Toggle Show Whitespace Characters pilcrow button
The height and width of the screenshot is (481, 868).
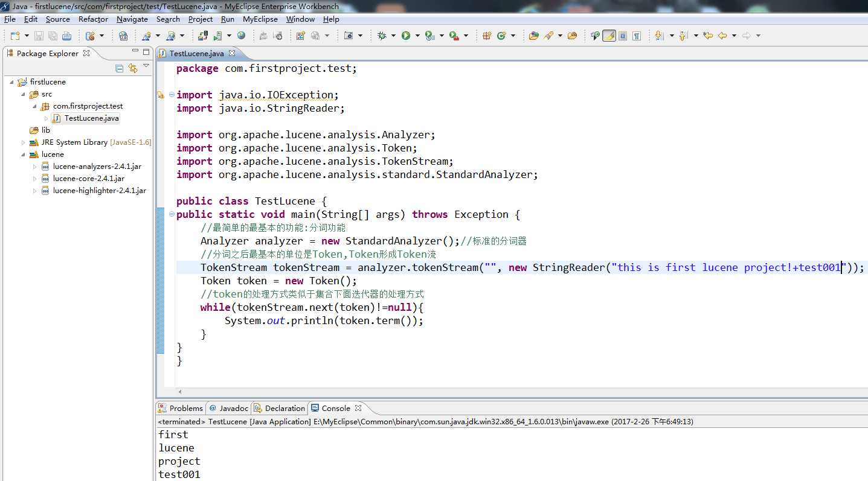(x=637, y=36)
